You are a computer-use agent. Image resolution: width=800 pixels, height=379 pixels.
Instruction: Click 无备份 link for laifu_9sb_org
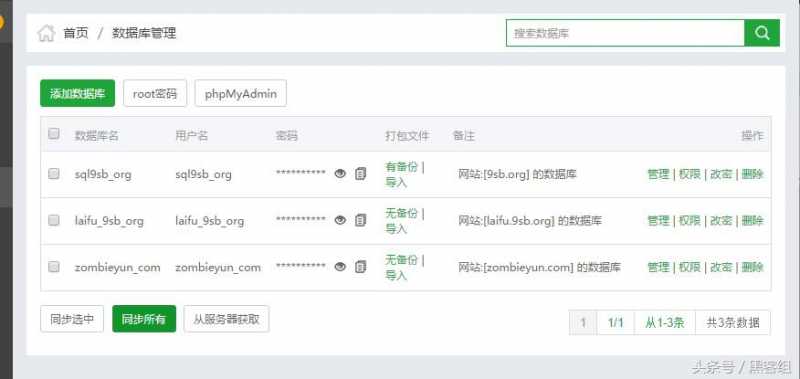pos(402,213)
